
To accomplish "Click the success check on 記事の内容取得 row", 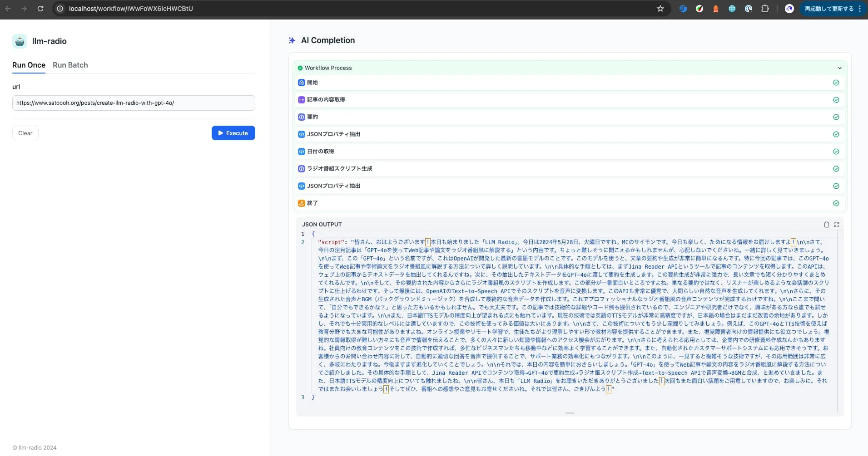I will click(x=836, y=100).
